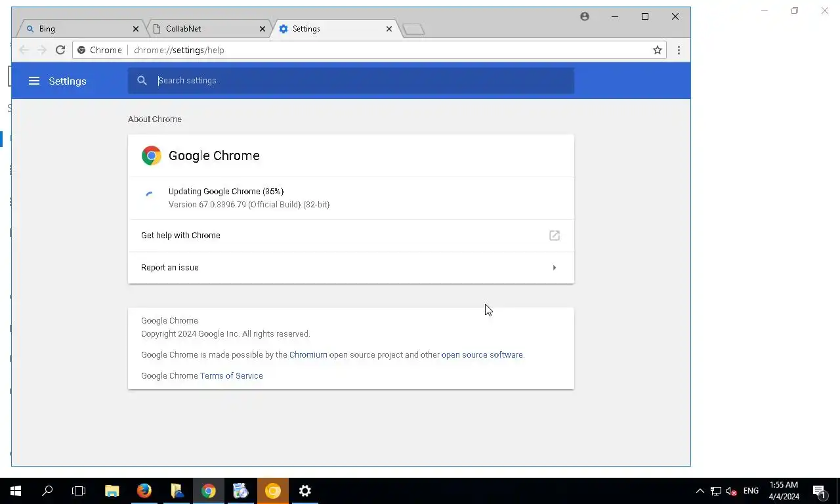The width and height of the screenshot is (840, 504).
Task: Open the Windows Start menu
Action: (x=16, y=491)
